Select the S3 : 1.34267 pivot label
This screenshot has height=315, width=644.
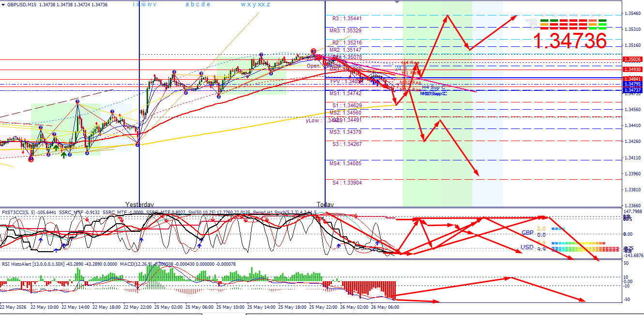(x=347, y=144)
